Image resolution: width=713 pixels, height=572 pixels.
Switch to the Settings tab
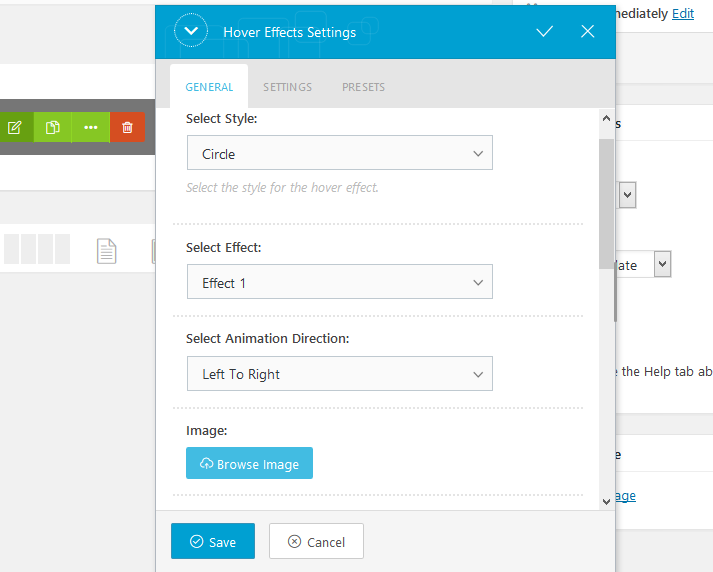(287, 87)
